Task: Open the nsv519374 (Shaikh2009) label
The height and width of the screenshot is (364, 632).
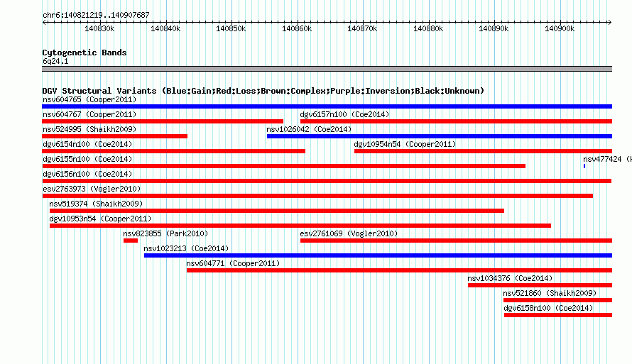Action: pyautogui.click(x=96, y=204)
